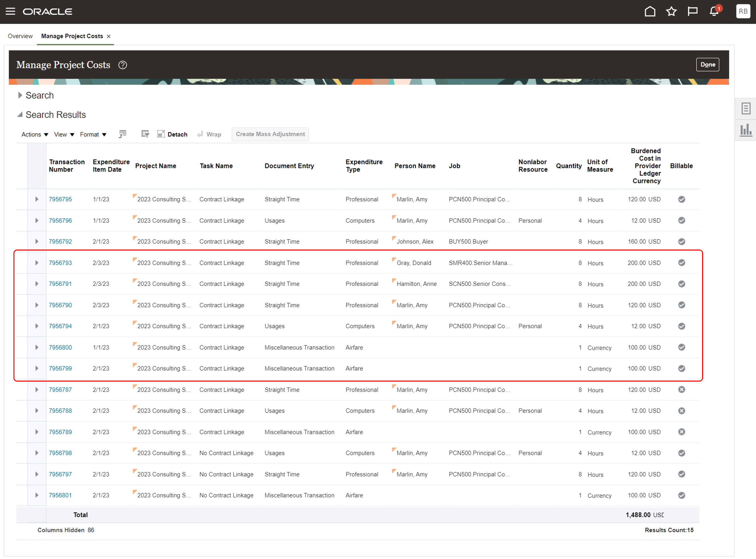The height and width of the screenshot is (559, 756).
Task: Open Favorites star icon
Action: click(x=671, y=12)
